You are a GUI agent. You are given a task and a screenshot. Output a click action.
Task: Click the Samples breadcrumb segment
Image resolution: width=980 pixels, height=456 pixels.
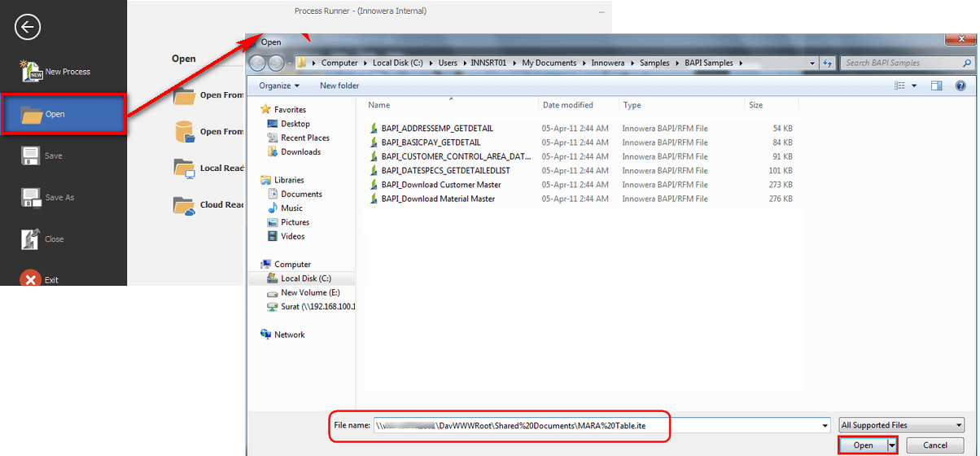tap(655, 63)
